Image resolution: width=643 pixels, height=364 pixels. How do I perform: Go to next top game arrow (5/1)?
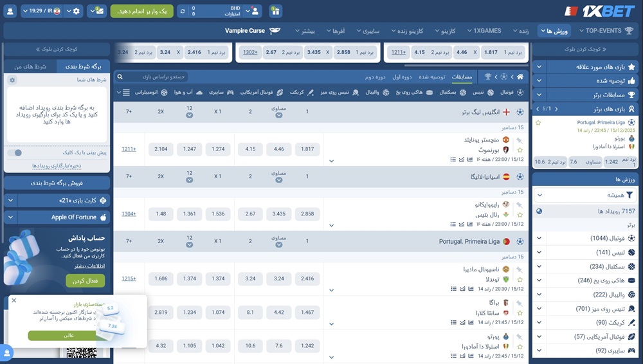556,109
